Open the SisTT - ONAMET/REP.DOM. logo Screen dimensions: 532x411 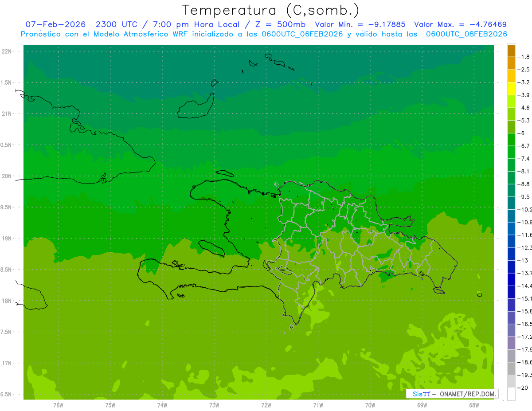tap(452, 394)
